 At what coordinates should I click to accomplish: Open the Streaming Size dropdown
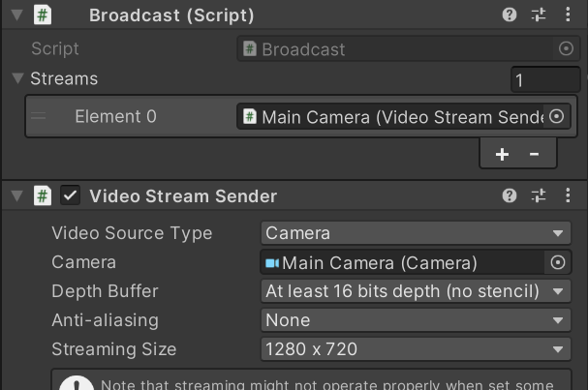(x=416, y=349)
